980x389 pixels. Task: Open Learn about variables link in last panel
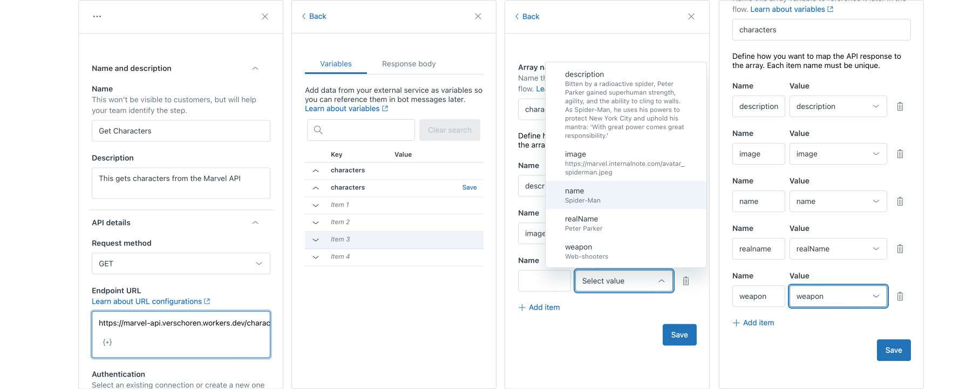(x=792, y=9)
